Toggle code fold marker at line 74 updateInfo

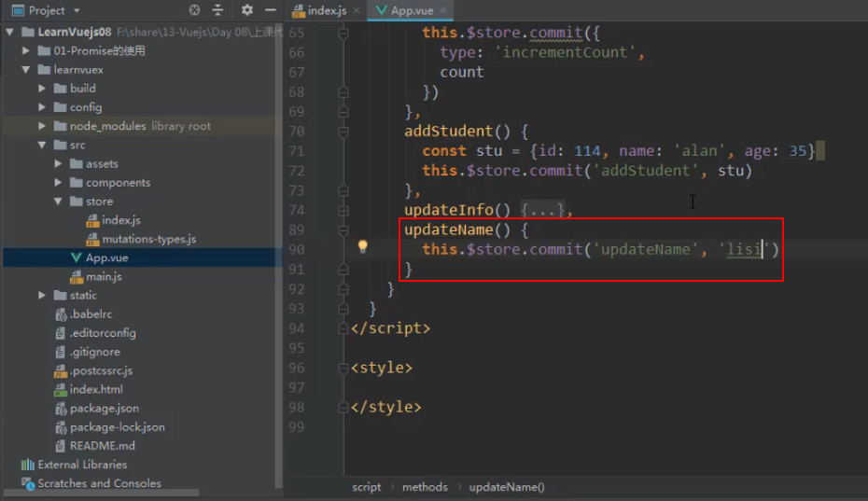(x=343, y=210)
